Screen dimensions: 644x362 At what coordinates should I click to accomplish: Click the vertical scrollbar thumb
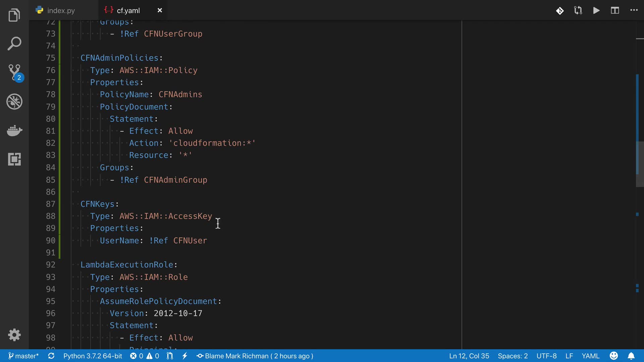click(x=639, y=164)
